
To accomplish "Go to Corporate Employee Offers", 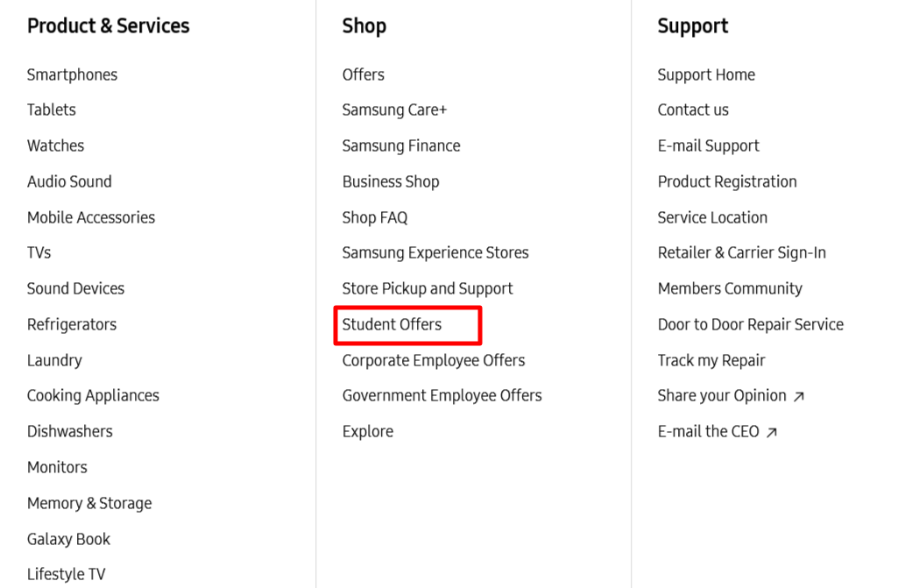I will 433,360.
